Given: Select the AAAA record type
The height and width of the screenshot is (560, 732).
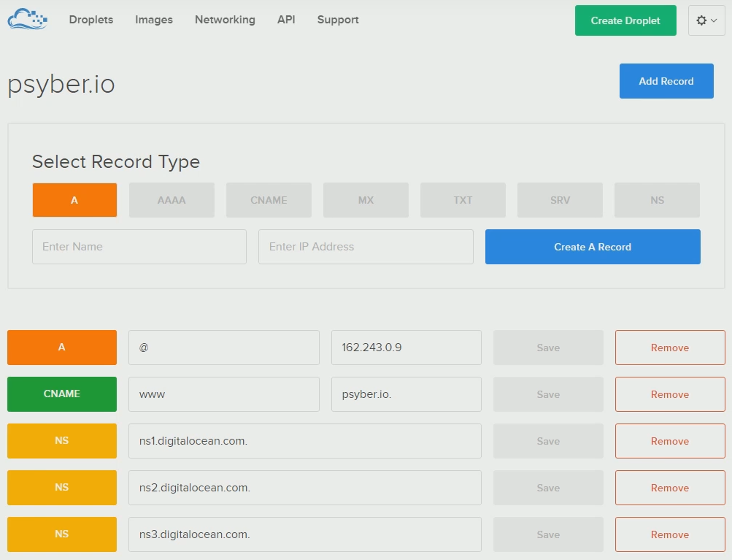Looking at the screenshot, I should 172,200.
